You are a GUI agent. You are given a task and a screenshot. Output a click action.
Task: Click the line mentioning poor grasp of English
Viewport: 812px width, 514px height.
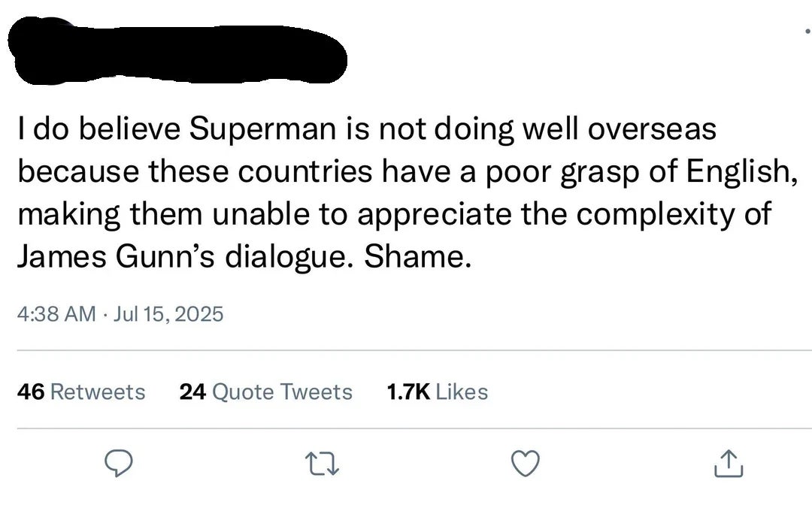tap(408, 172)
